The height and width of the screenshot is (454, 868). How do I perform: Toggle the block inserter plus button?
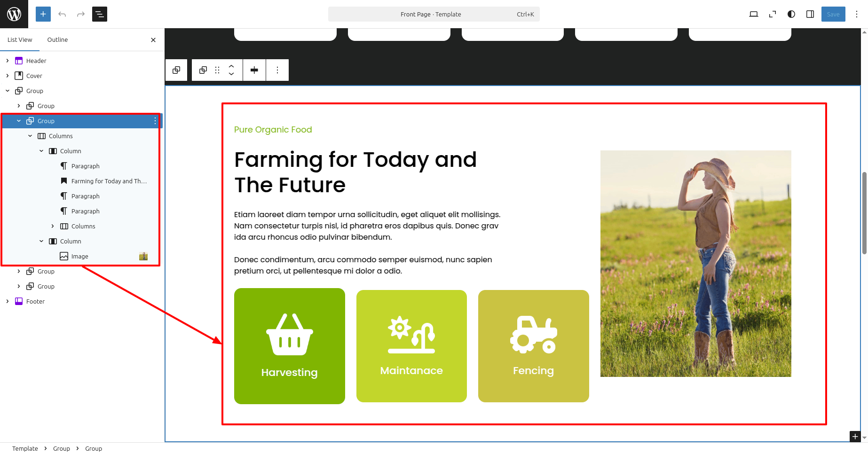click(x=43, y=14)
